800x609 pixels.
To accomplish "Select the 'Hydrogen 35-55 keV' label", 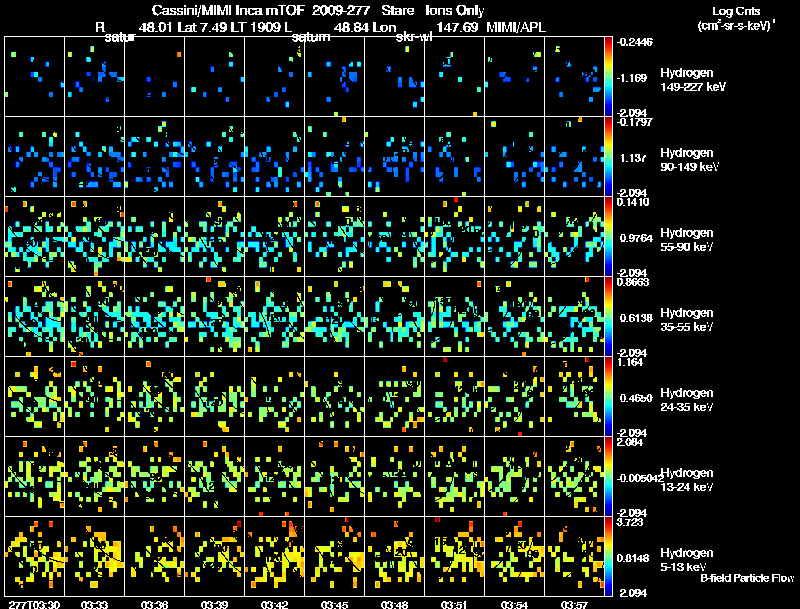I will [x=687, y=320].
